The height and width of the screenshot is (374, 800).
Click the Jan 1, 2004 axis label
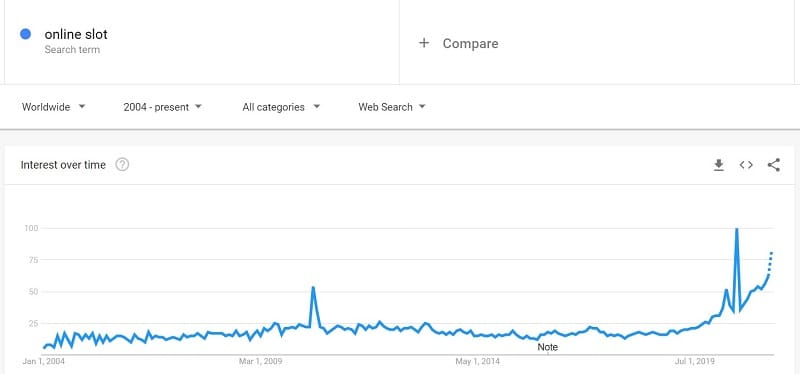pyautogui.click(x=43, y=362)
